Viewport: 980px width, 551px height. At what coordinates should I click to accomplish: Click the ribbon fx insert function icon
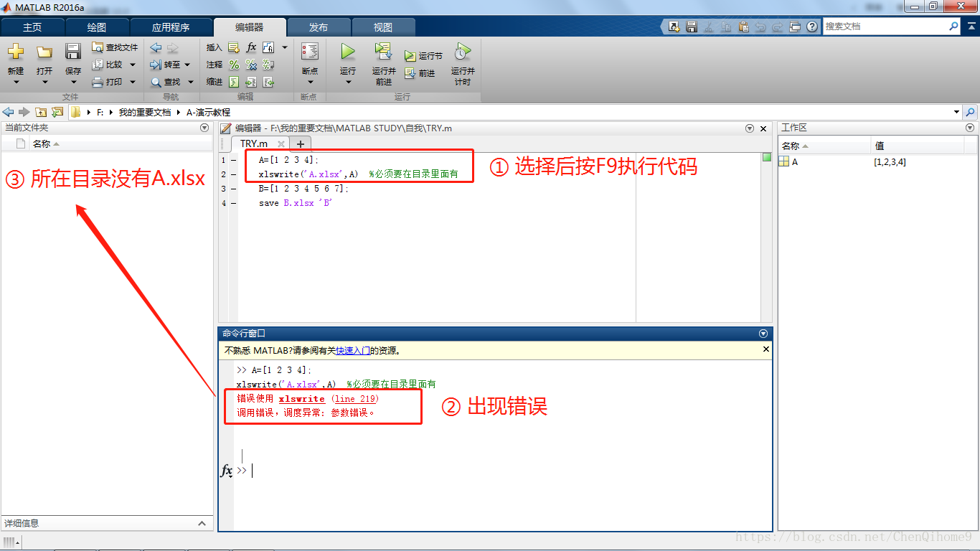pos(251,47)
